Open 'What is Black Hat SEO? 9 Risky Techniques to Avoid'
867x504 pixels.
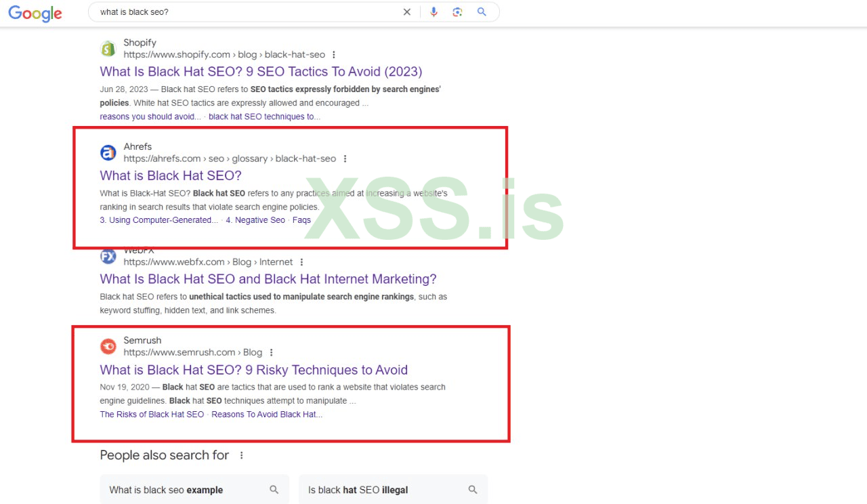point(253,371)
